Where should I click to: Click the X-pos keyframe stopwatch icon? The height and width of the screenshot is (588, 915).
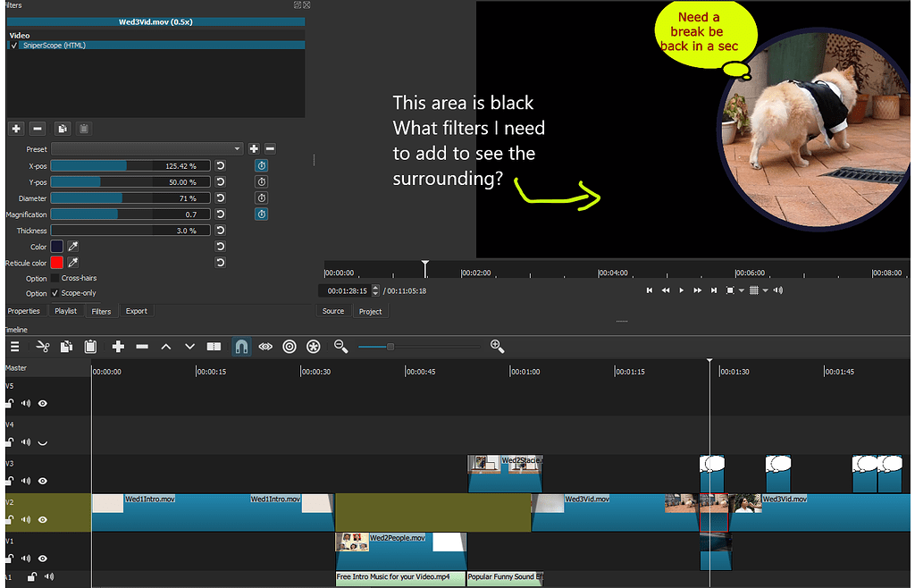[260, 165]
